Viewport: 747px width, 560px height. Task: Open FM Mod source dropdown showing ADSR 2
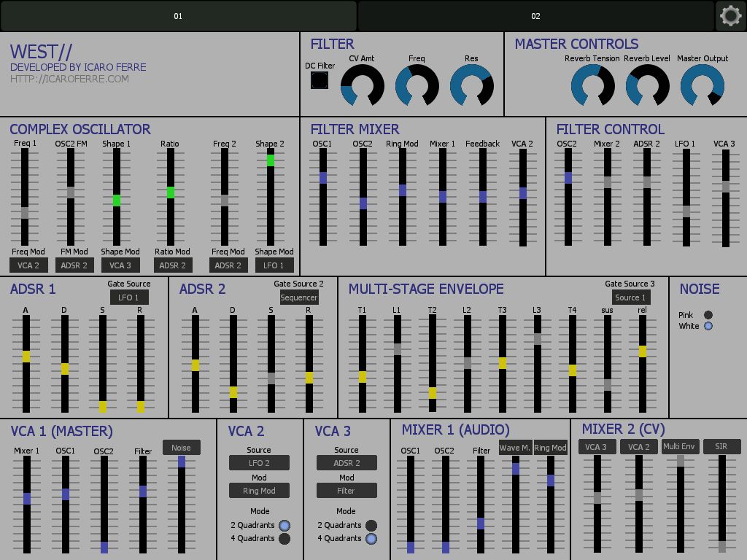coord(74,265)
